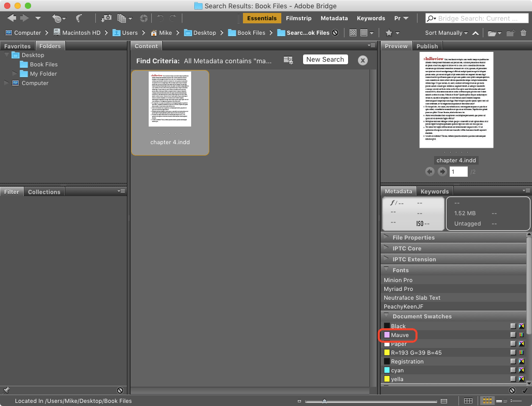Switch to the Essentials workspace
Image resolution: width=532 pixels, height=406 pixels.
262,18
